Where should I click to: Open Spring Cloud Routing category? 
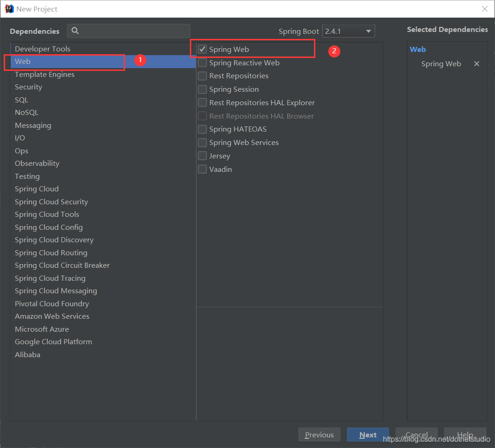click(103, 253)
